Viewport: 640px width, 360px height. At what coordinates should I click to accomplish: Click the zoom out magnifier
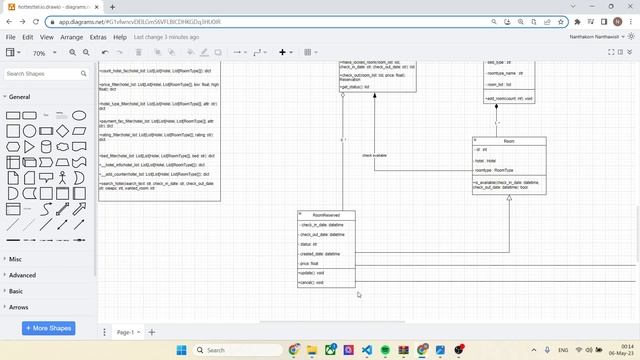(86, 52)
